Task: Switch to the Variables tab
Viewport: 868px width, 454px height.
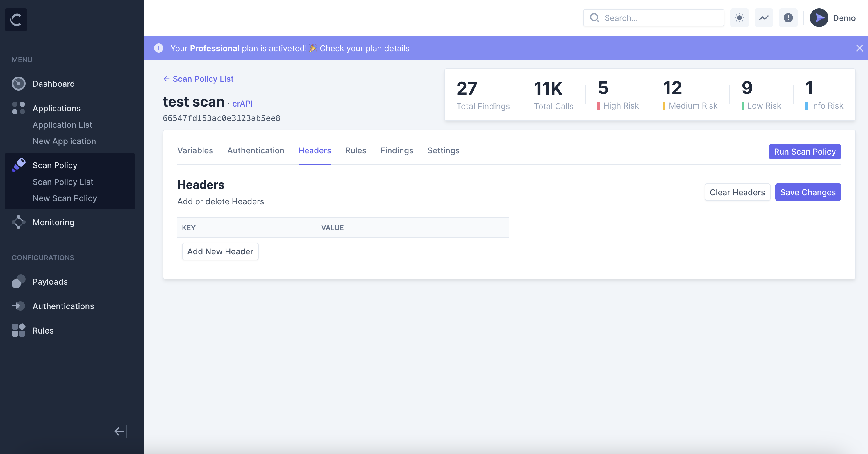Action: coord(195,150)
